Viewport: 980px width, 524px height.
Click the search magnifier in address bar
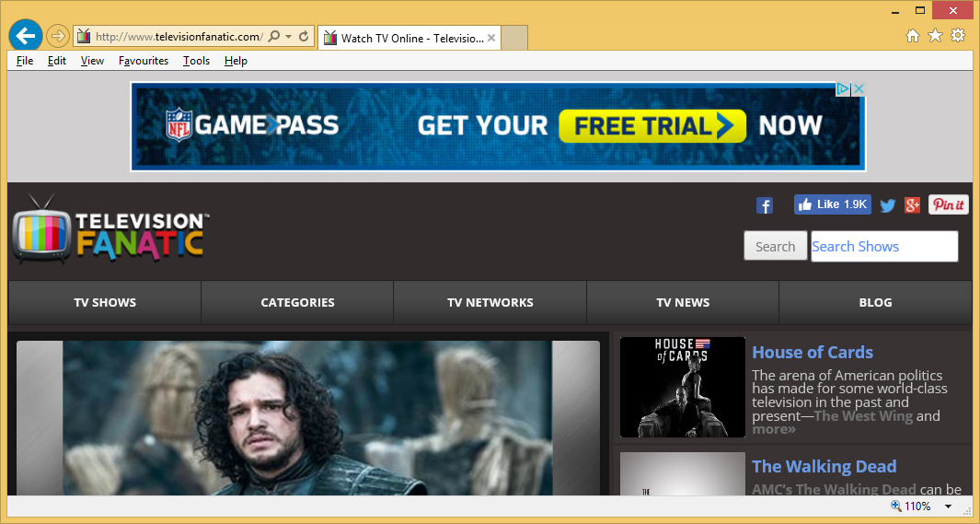pos(273,36)
